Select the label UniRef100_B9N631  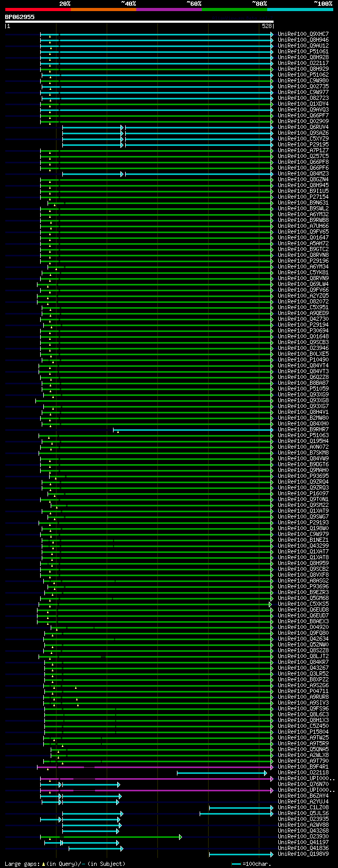pyautogui.click(x=303, y=202)
